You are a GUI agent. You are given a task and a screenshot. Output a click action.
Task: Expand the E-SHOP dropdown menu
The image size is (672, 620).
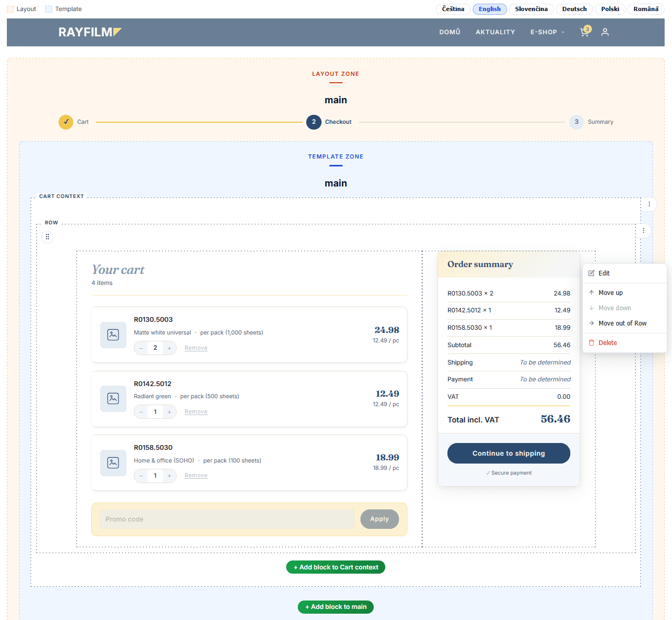point(547,32)
